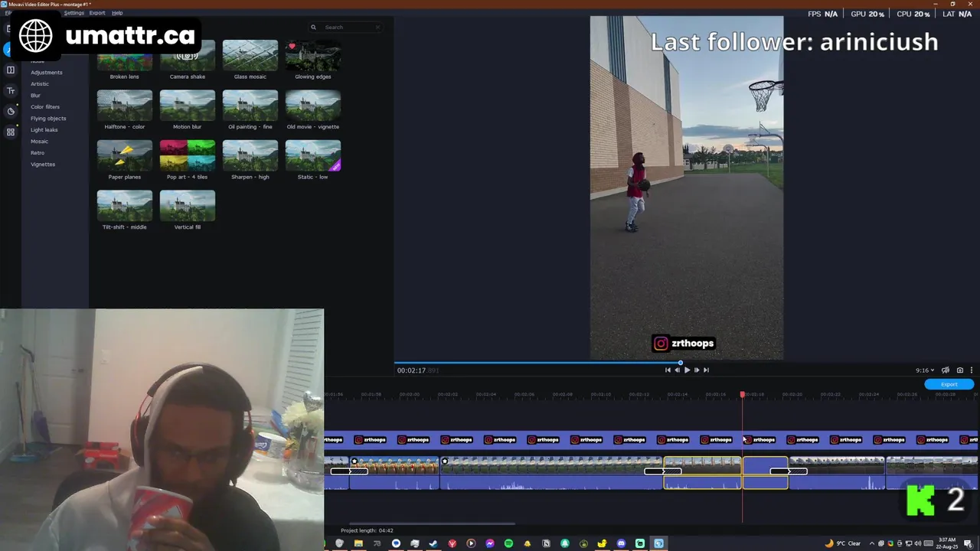Open the Stickers tab in the sidebar
Image resolution: width=980 pixels, height=551 pixels.
pyautogui.click(x=11, y=111)
